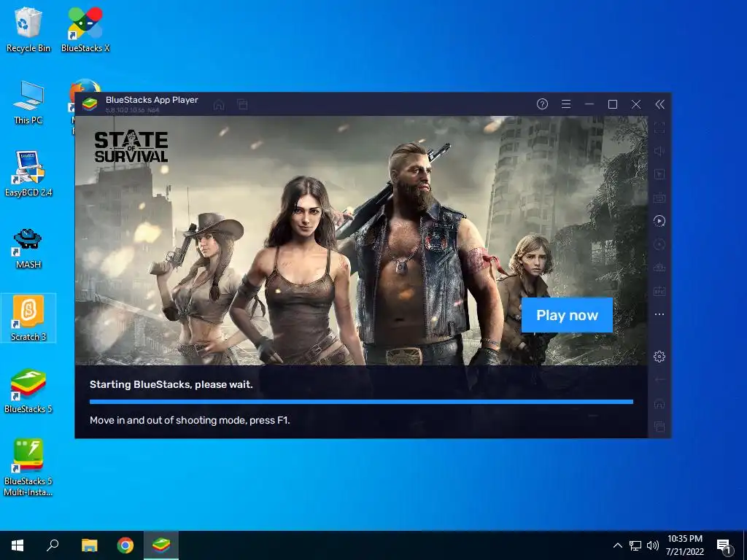The width and height of the screenshot is (747, 560).
Task: Maximize the BlueStacks App Player window
Action: coord(613,104)
